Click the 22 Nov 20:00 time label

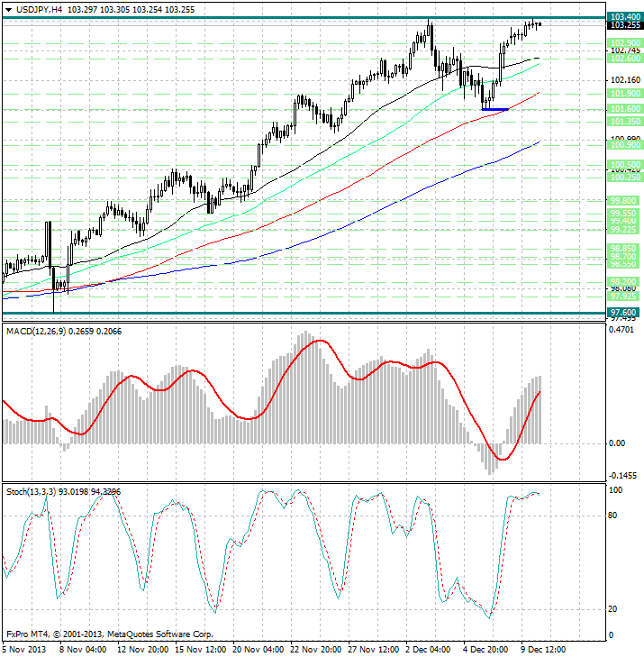(x=316, y=650)
